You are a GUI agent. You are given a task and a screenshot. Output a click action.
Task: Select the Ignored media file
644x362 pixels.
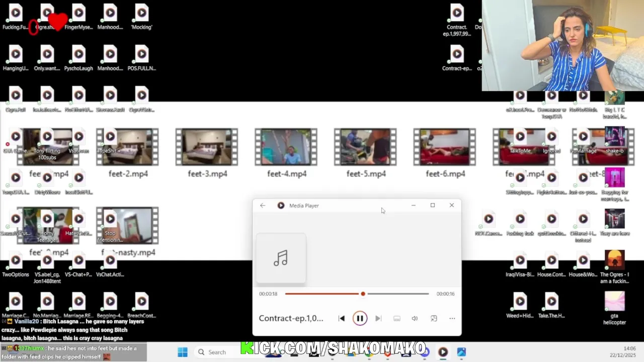pyautogui.click(x=551, y=141)
